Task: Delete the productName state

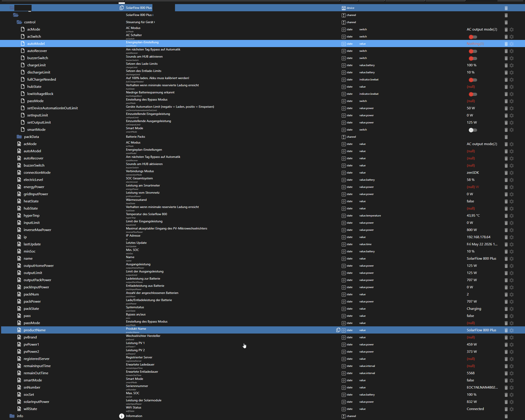Action: coord(506,330)
